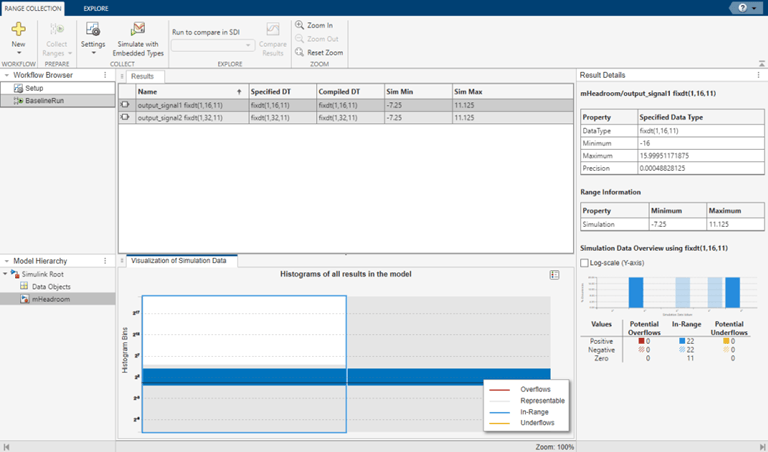Open the Help question mark icon
The height and width of the screenshot is (452, 768).
(x=743, y=8)
